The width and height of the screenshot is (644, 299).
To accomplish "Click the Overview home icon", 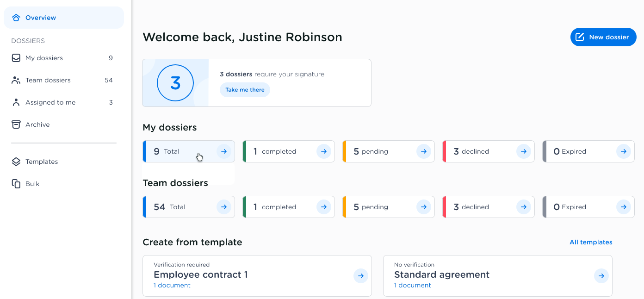I will pyautogui.click(x=16, y=18).
